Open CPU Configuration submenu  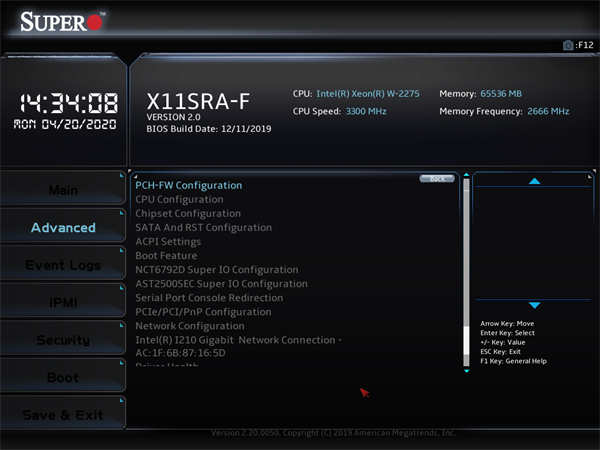(179, 199)
